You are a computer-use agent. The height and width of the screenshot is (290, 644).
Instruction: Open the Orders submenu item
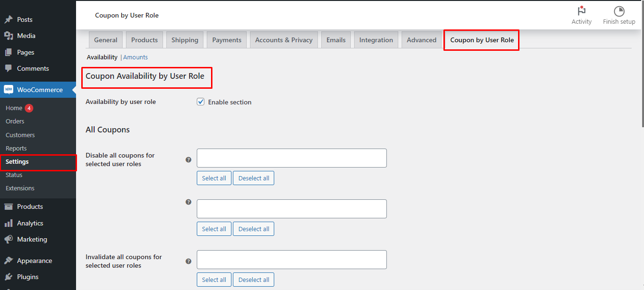point(15,121)
